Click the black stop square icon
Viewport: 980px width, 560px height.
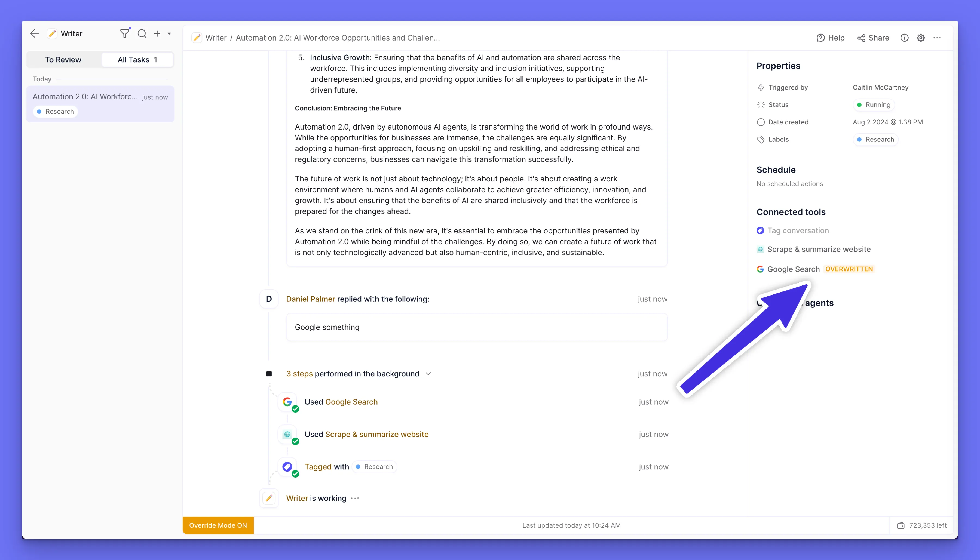tap(269, 373)
